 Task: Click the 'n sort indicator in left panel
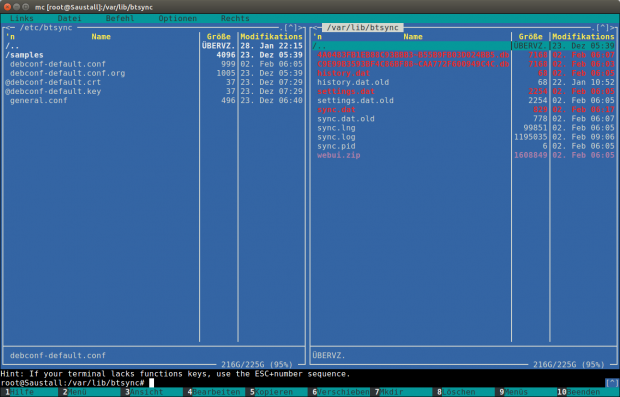10,37
